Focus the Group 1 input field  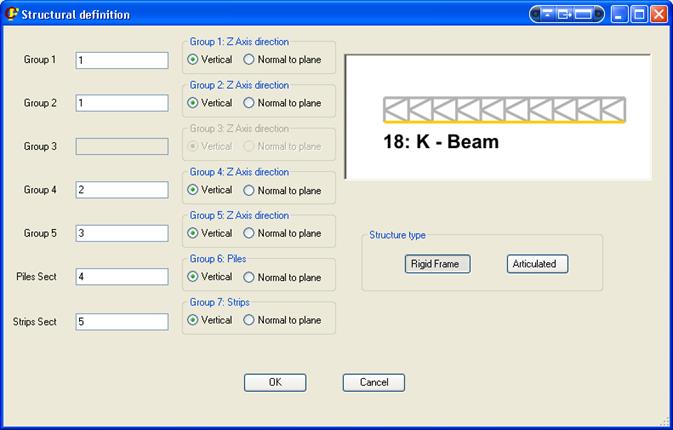tap(122, 60)
